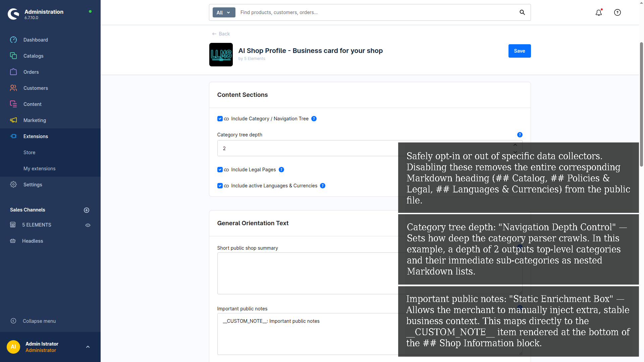
Task: Open Customers menu item
Action: [x=36, y=88]
